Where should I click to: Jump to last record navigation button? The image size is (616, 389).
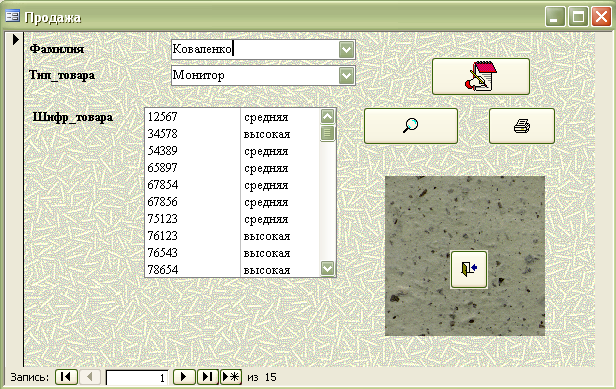click(x=207, y=377)
